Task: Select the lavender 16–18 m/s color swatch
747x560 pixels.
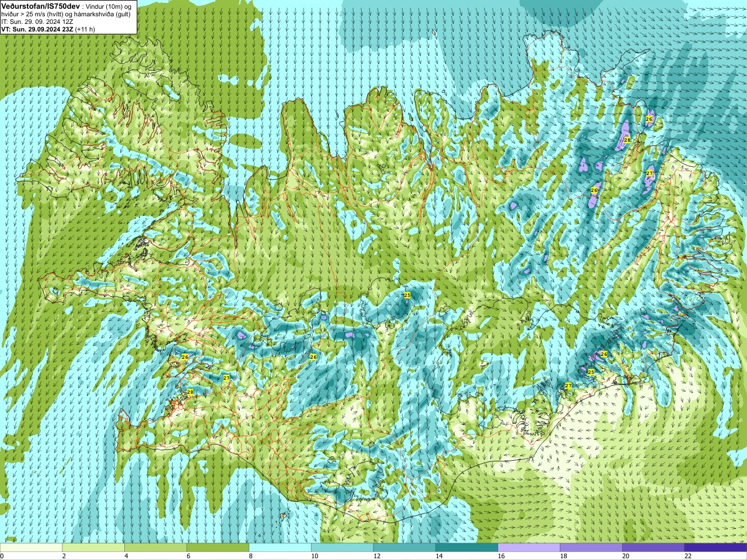Action: click(x=529, y=548)
